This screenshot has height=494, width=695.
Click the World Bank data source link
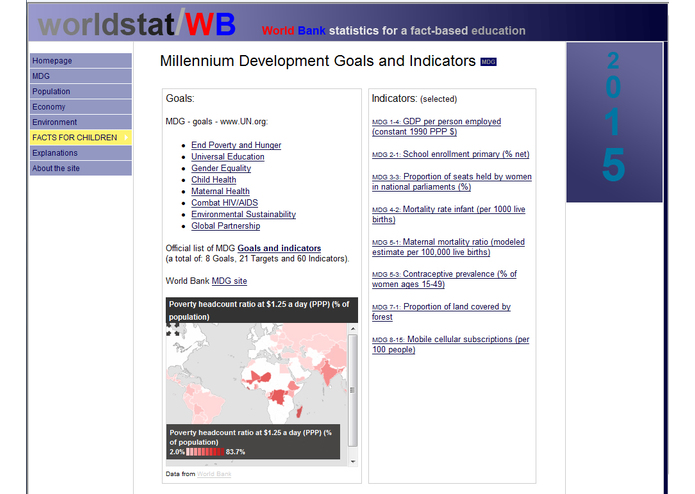pos(214,474)
